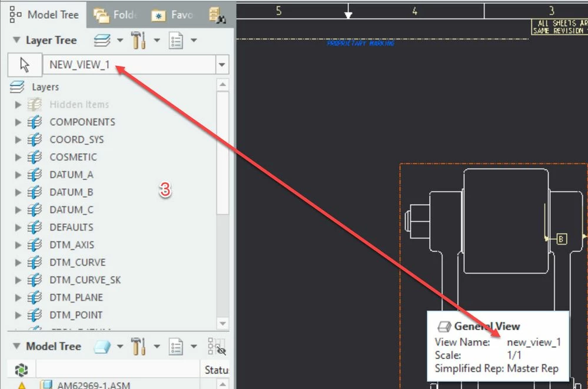Viewport: 588px width, 389px height.
Task: Click the NEW_VIEW_1 active object field
Action: point(129,65)
